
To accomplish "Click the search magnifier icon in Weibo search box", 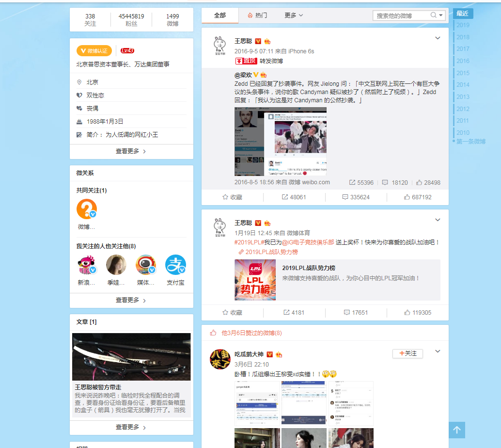I will pos(433,16).
